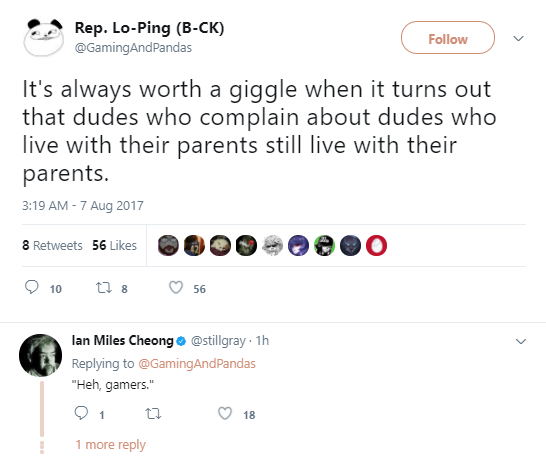The image size is (546, 459).
Task: Open the panda profile avatar of Rep. Lo-Ping
Action: pyautogui.click(x=44, y=38)
